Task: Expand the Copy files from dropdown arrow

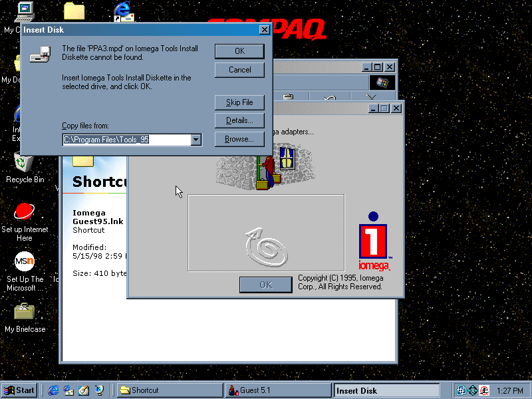Action: point(196,140)
